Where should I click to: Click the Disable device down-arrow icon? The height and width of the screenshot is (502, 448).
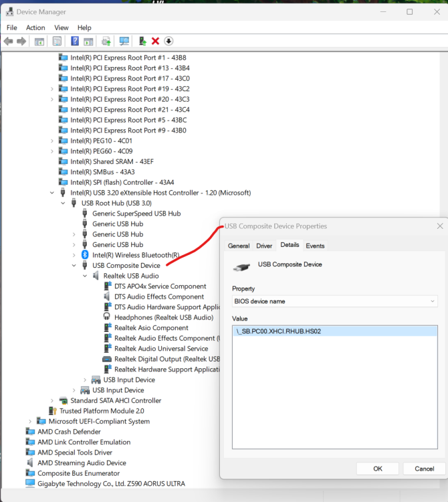169,41
